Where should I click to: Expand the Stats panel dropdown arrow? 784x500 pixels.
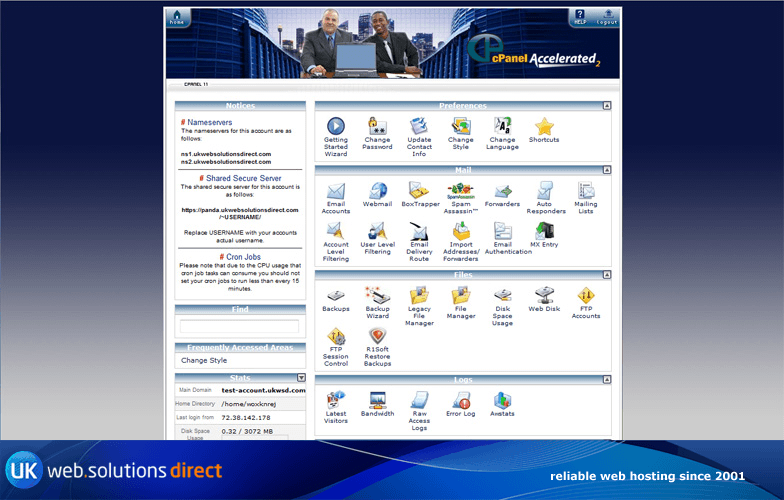point(301,378)
